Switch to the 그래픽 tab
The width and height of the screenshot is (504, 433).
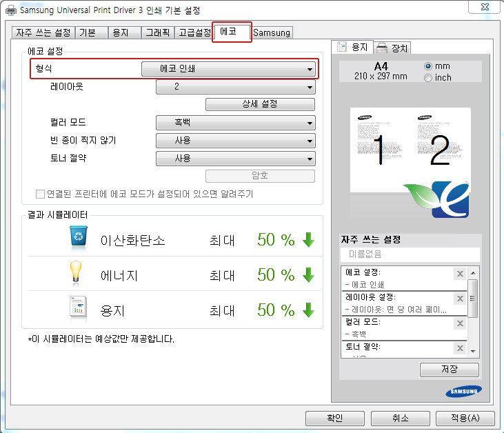pos(158,33)
